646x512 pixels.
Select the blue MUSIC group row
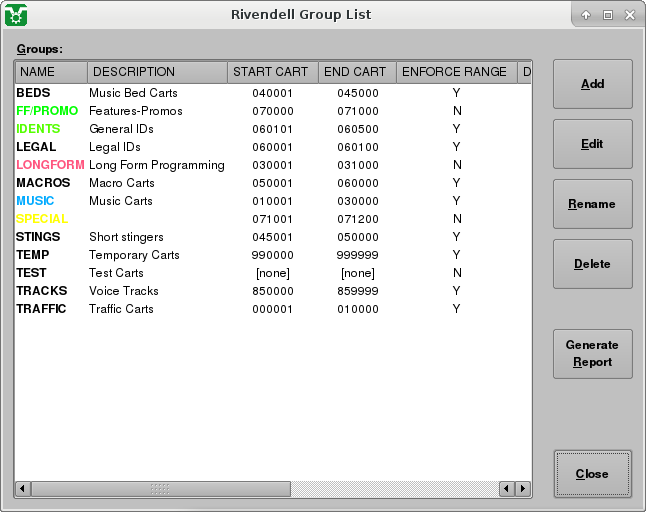[36, 201]
